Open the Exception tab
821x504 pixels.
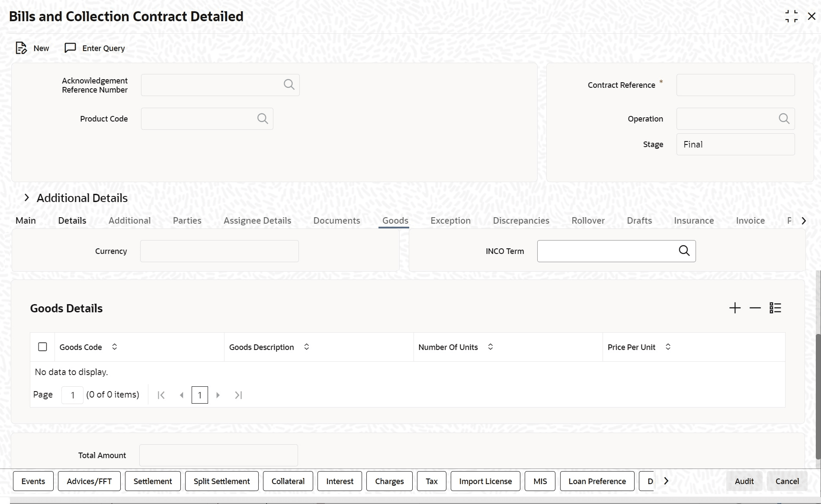tap(451, 221)
